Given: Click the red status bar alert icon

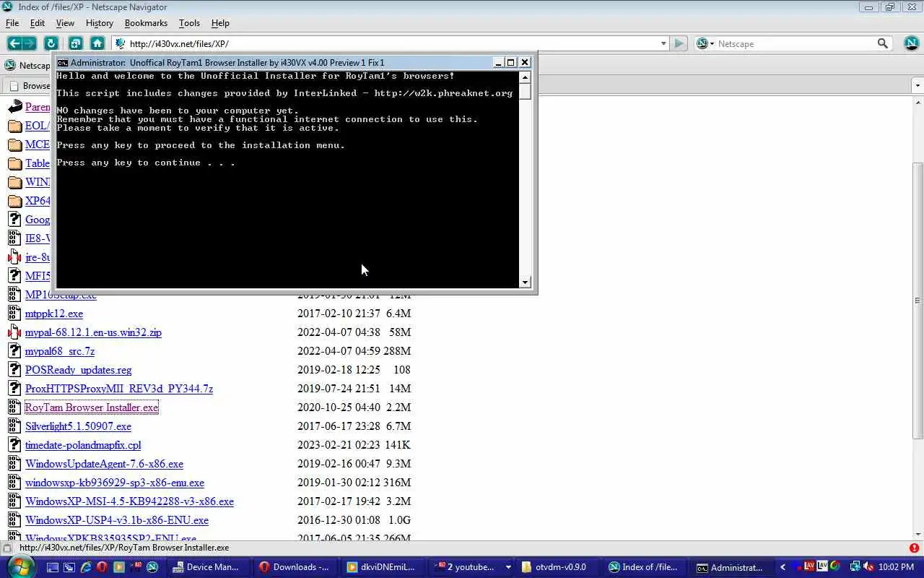Looking at the screenshot, I should pos(915,548).
